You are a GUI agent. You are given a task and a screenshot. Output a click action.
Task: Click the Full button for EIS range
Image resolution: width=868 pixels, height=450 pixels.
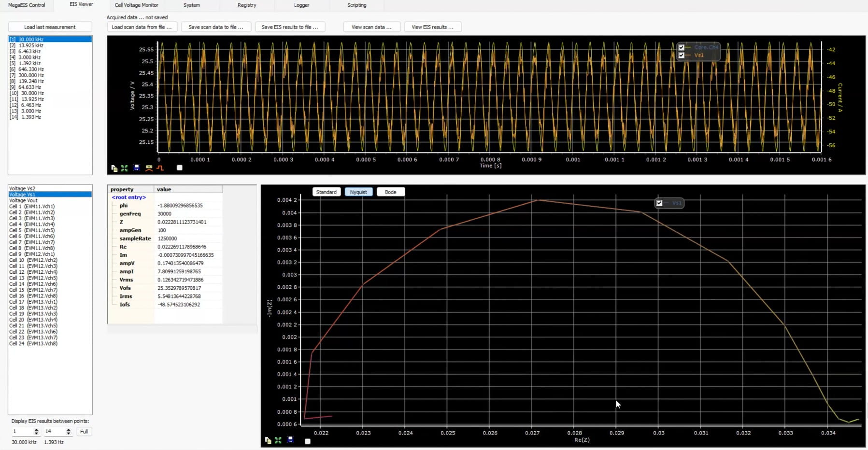84,431
